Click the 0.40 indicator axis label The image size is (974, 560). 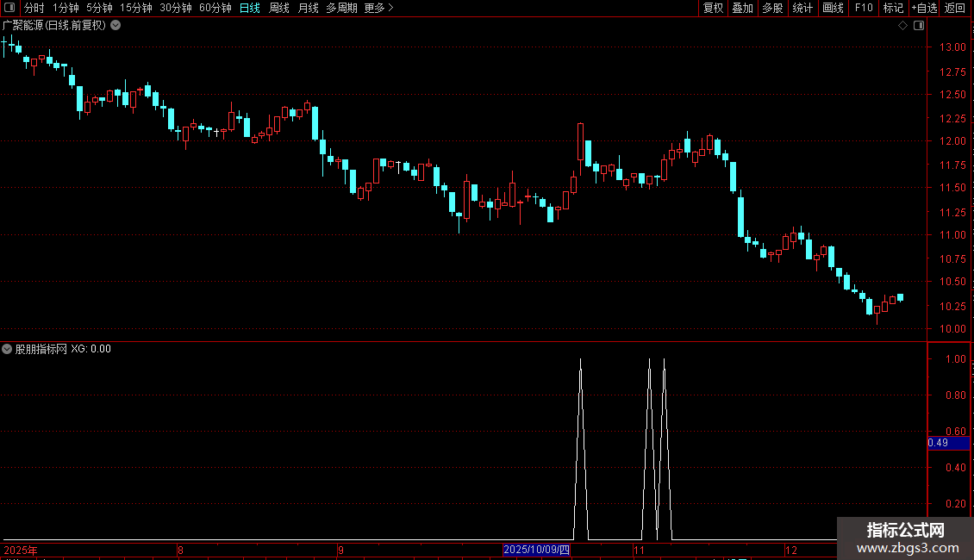[955, 468]
